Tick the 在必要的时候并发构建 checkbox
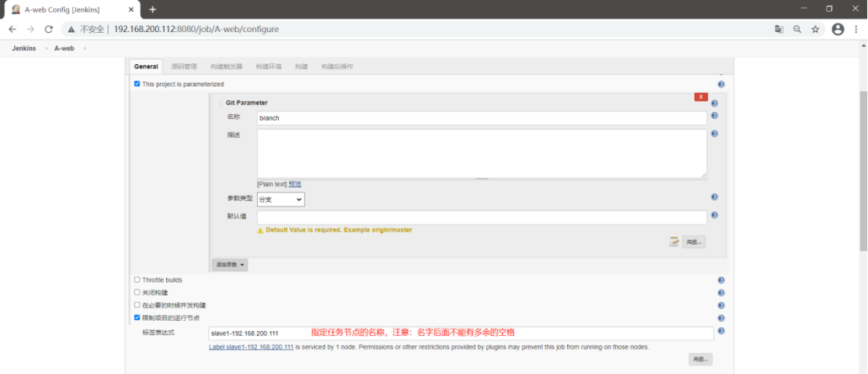This screenshot has height=374, width=868. (137, 305)
